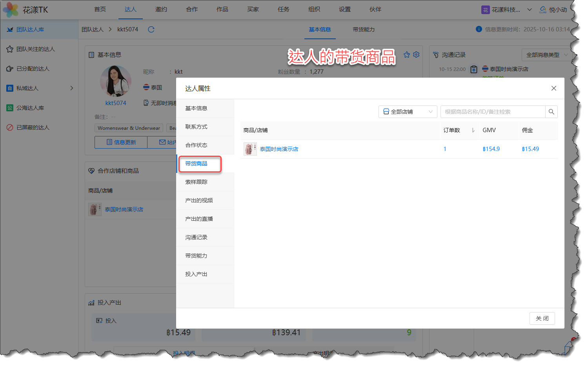This screenshot has height=367, width=588.
Task: Open the 花漾科技 account dropdown
Action: point(506,10)
